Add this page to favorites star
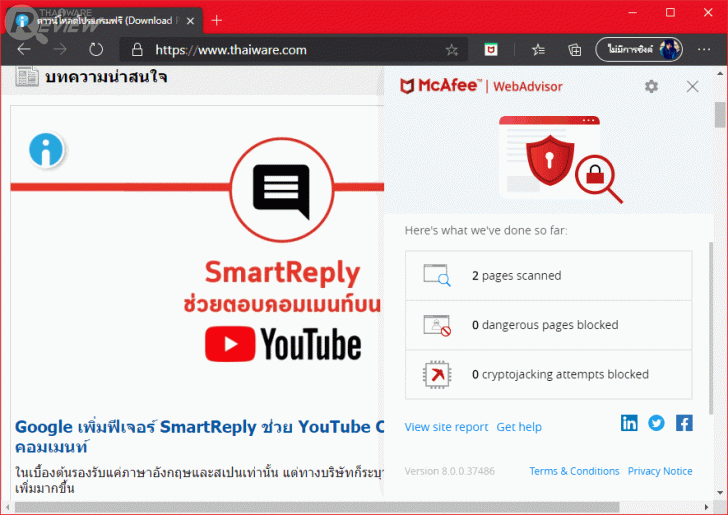728x515 pixels. (451, 50)
